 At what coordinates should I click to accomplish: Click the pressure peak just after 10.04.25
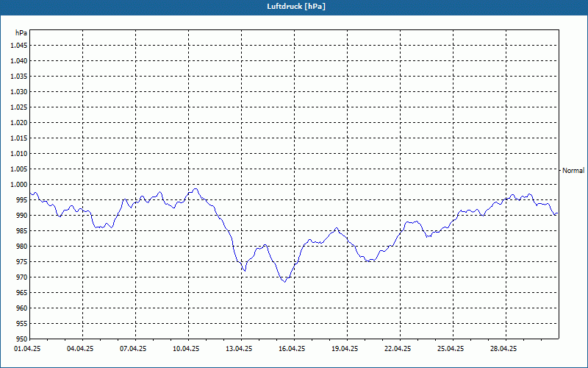click(x=195, y=189)
